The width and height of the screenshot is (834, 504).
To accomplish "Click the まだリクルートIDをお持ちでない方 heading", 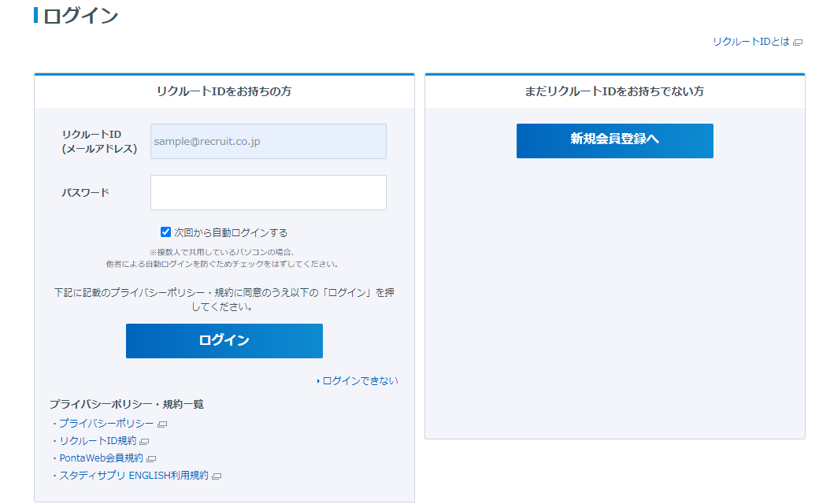I will tap(614, 91).
